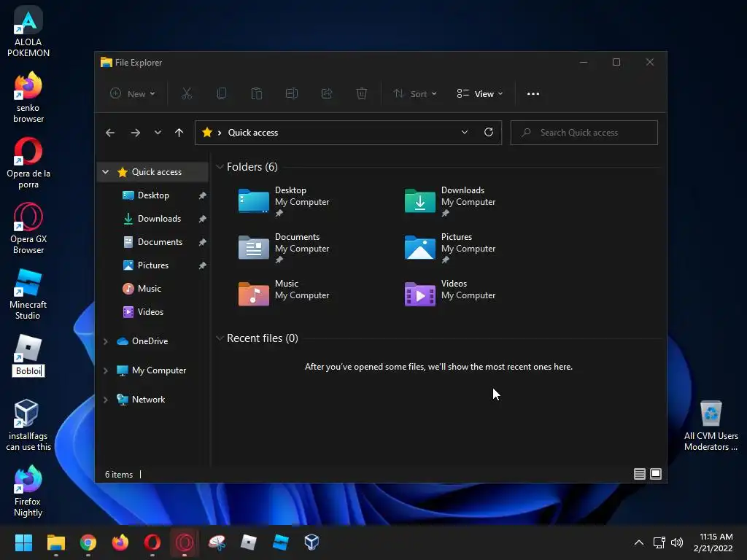Select Documents in the navigation pane

[153, 242]
